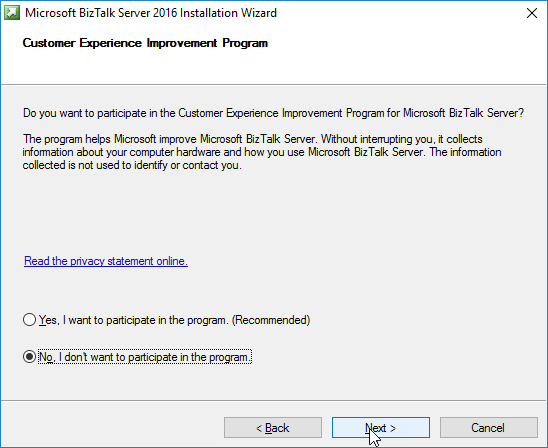Click the label 'No, I don't want to participate'
Viewport: 548px width, 448px height.
coord(145,357)
